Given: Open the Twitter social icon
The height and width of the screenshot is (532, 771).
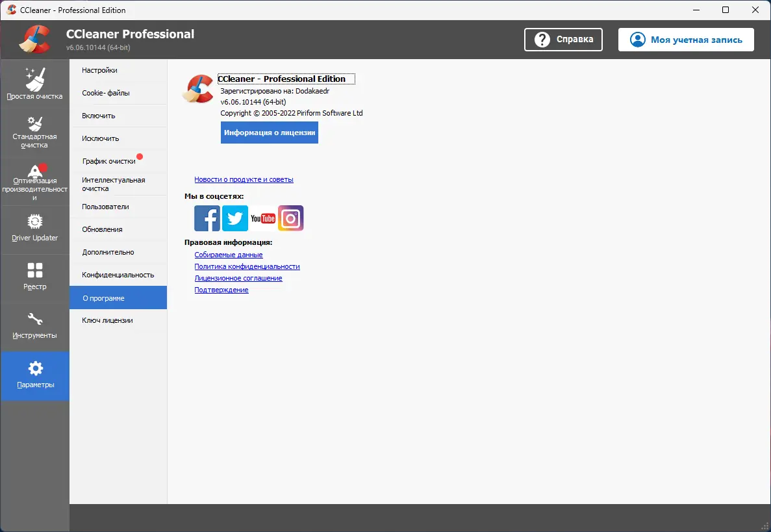Looking at the screenshot, I should click(x=235, y=218).
